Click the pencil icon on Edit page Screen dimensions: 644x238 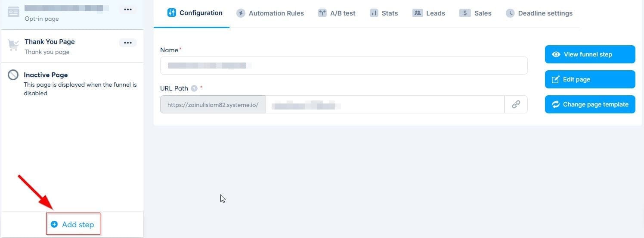pos(556,79)
